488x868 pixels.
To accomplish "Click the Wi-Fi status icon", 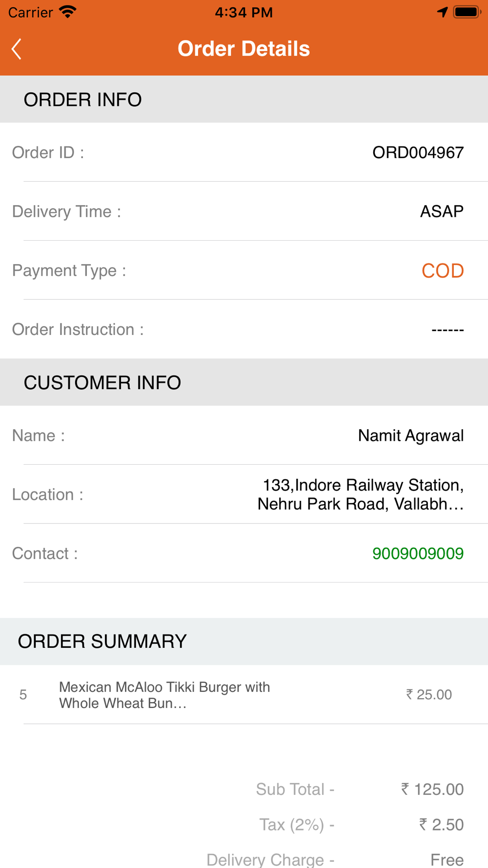I will (67, 12).
